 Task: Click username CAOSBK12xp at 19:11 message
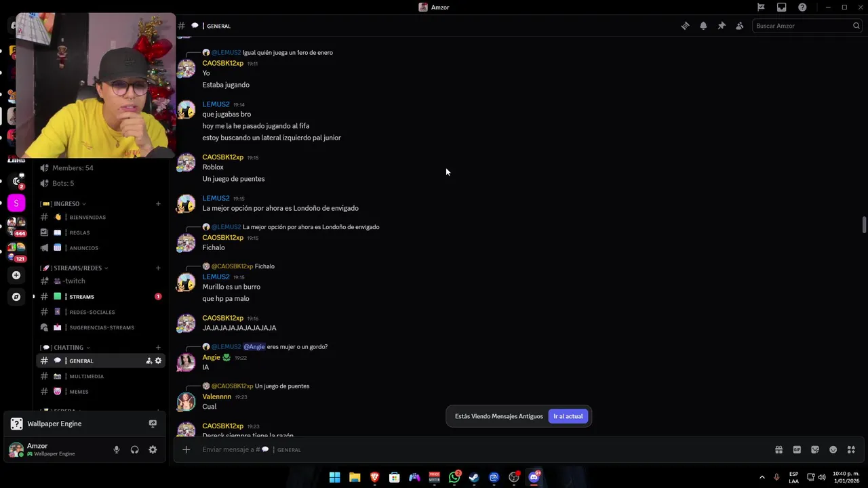click(222, 63)
